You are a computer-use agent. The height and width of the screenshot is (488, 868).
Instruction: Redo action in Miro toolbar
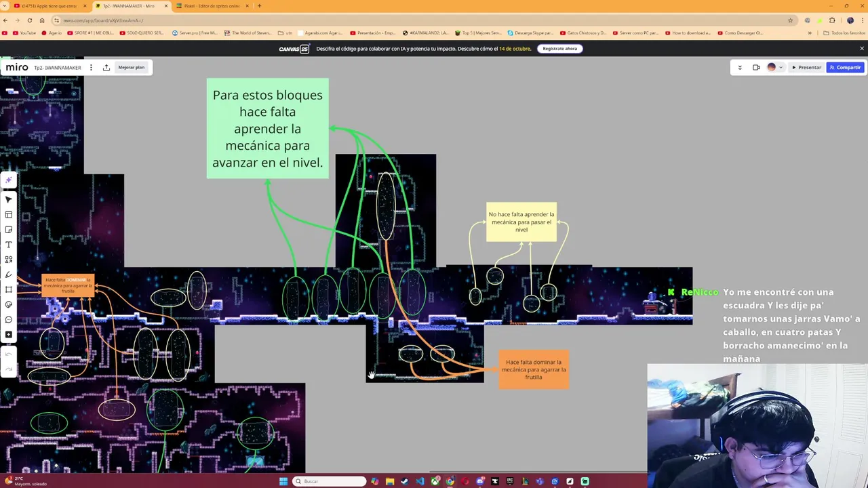(8, 369)
